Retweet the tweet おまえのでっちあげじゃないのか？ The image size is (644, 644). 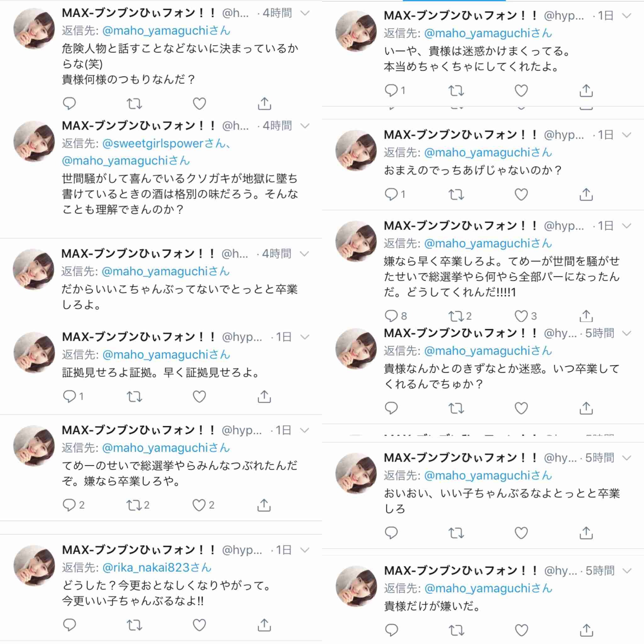coord(456,194)
